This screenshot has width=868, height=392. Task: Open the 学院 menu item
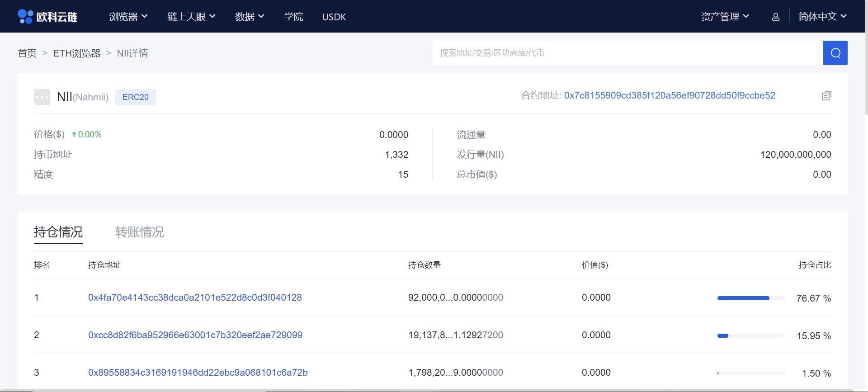click(x=293, y=17)
